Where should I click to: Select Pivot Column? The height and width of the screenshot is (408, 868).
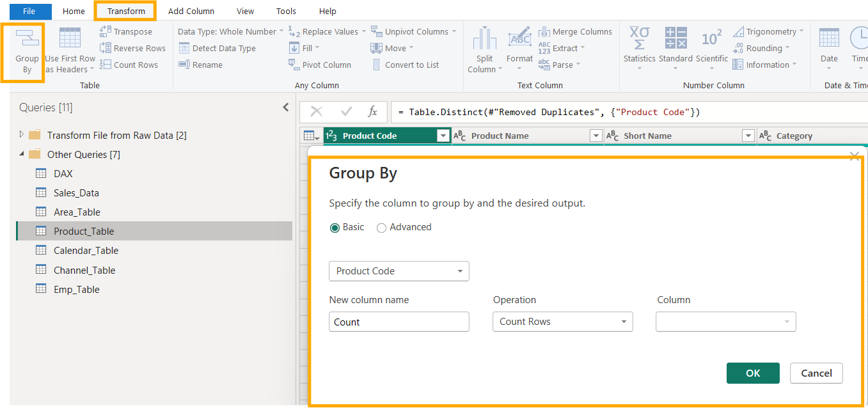point(319,65)
